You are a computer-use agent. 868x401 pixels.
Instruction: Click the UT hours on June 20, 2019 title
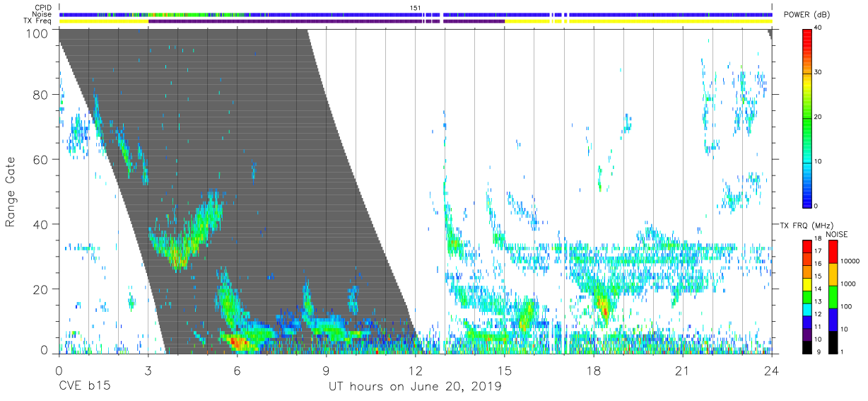click(x=415, y=387)
